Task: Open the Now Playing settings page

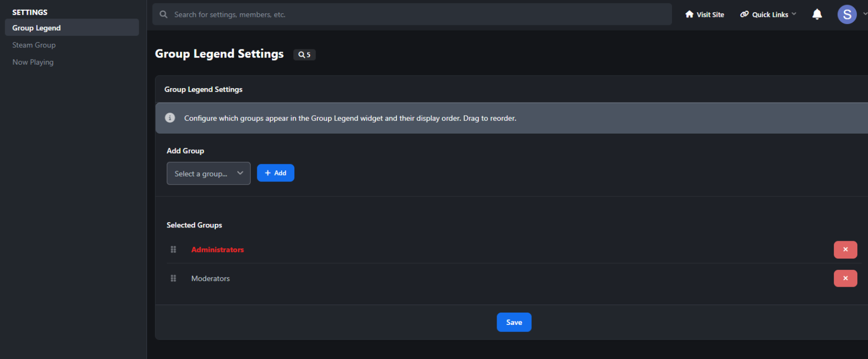Action: 33,62
